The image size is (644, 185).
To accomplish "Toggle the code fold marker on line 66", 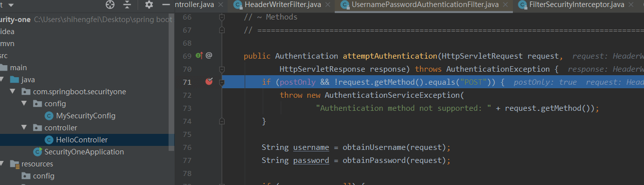I will click(x=222, y=18).
